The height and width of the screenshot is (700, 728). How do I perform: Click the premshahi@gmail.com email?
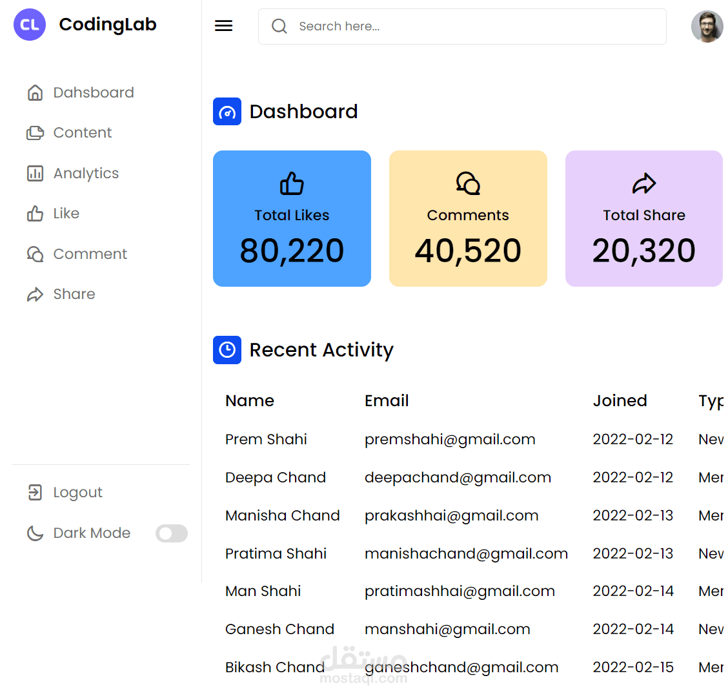click(x=450, y=439)
